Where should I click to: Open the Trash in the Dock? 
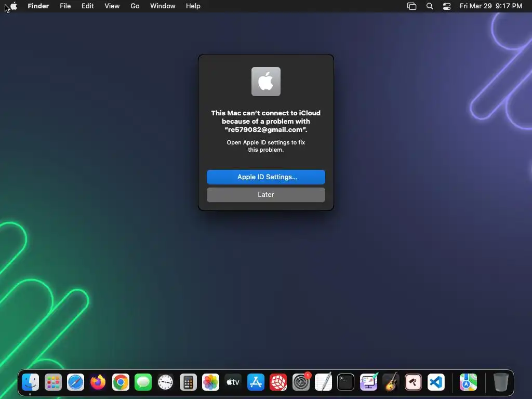[500, 382]
